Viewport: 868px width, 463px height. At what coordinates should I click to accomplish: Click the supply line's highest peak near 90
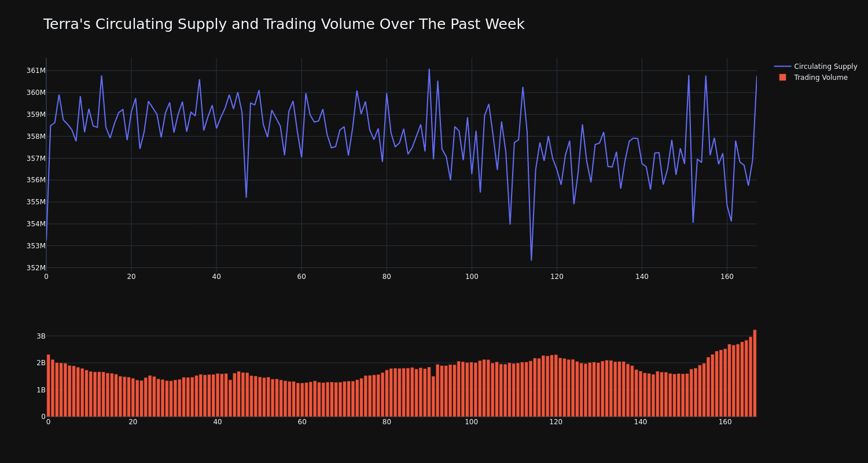pos(429,69)
